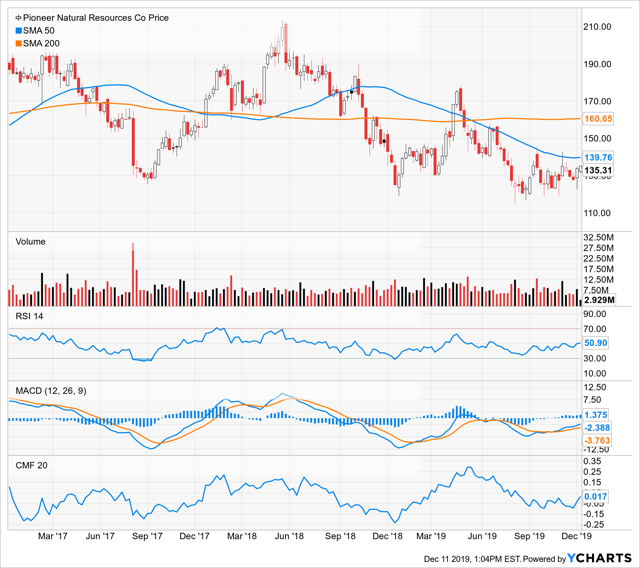Click the 170.00 price axis label
The image size is (640, 568).
point(598,101)
